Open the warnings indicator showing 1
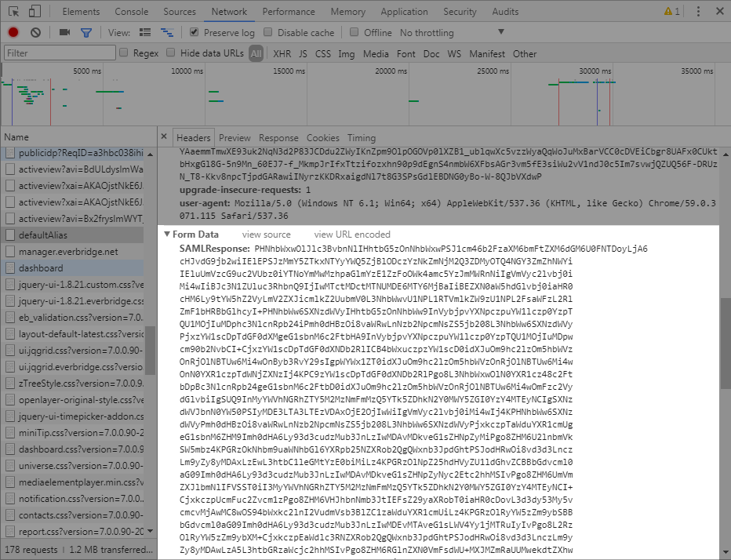The height and width of the screenshot is (560, 731). point(672,12)
